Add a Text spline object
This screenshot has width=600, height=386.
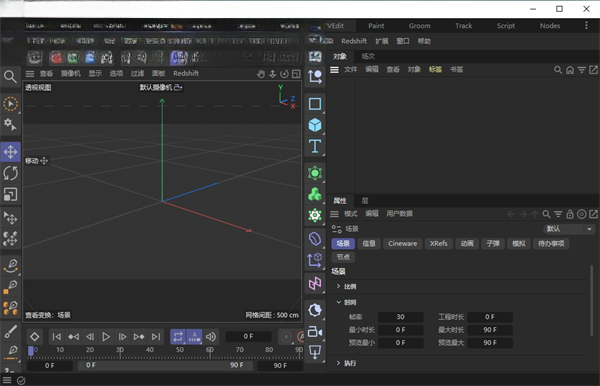pos(315,146)
